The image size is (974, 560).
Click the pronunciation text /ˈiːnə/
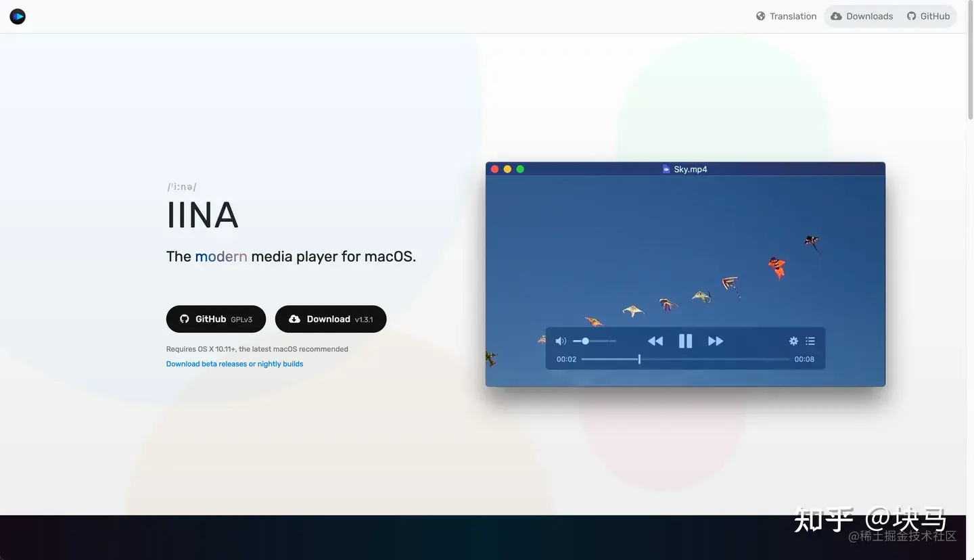pyautogui.click(x=181, y=187)
